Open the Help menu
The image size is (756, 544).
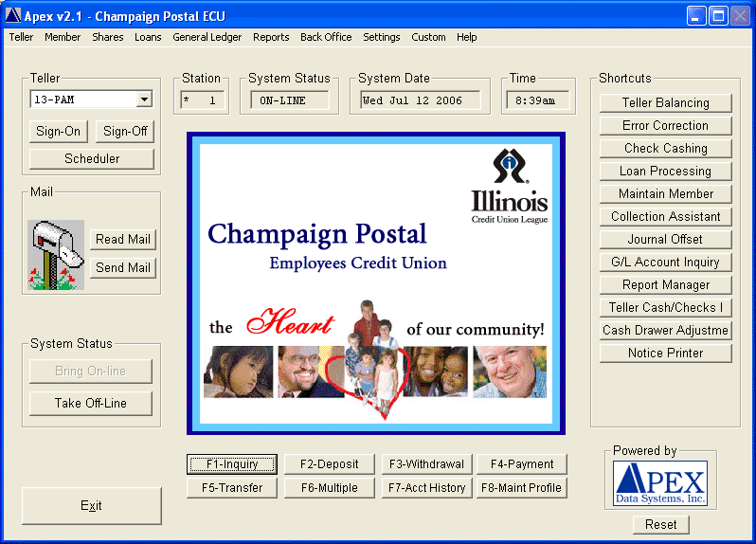click(467, 37)
